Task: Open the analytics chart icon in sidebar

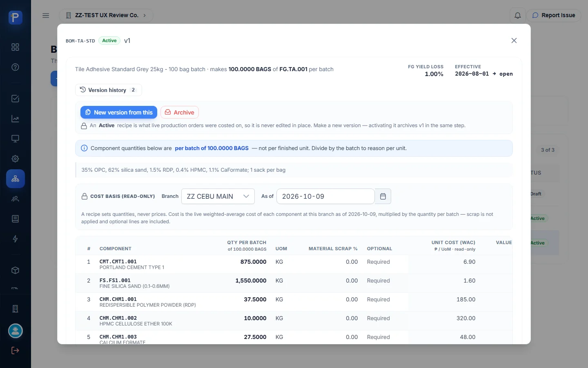Action: coord(16,119)
